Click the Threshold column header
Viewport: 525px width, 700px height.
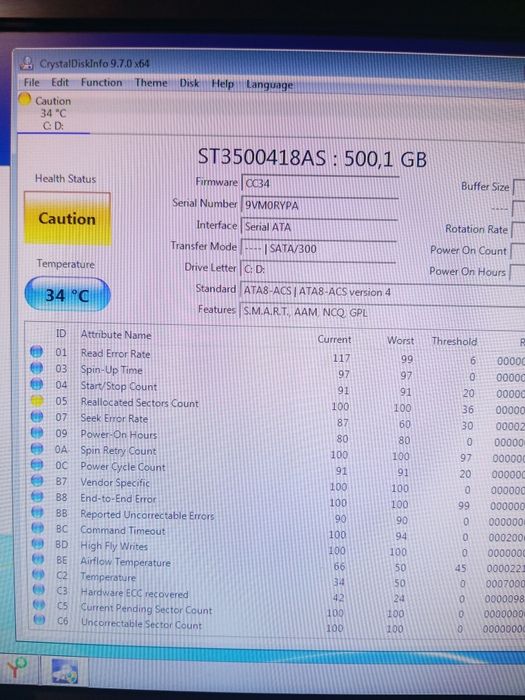click(454, 342)
